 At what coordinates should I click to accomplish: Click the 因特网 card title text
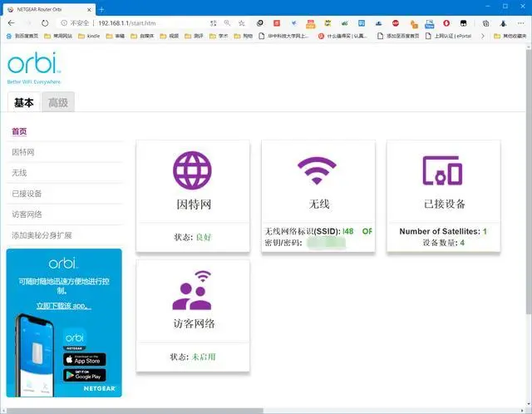tap(194, 205)
